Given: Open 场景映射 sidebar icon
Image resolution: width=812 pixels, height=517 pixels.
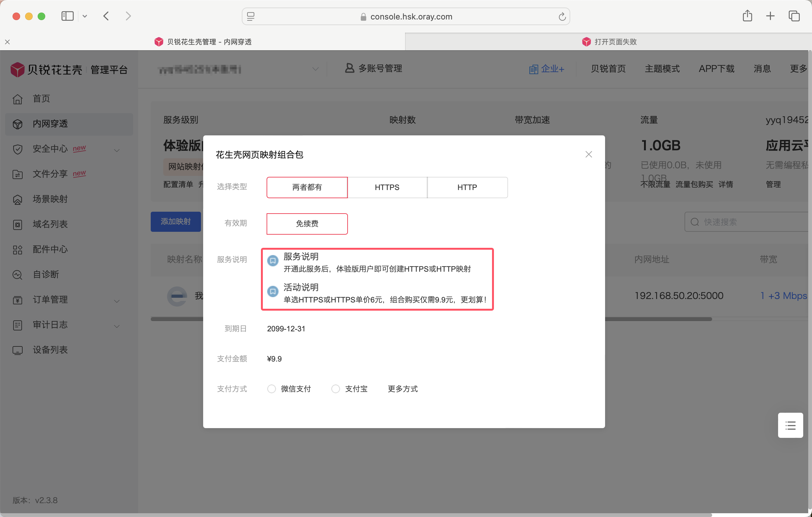Looking at the screenshot, I should (x=18, y=199).
